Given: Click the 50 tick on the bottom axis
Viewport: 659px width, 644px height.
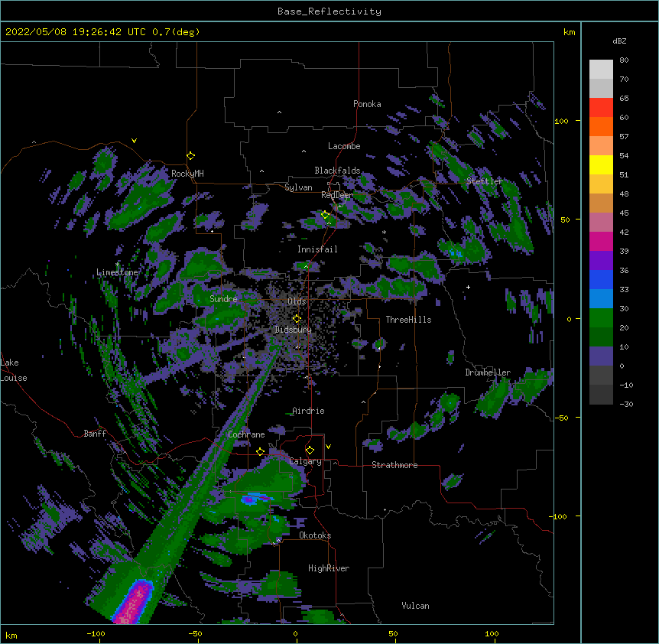Looking at the screenshot, I should (393, 633).
